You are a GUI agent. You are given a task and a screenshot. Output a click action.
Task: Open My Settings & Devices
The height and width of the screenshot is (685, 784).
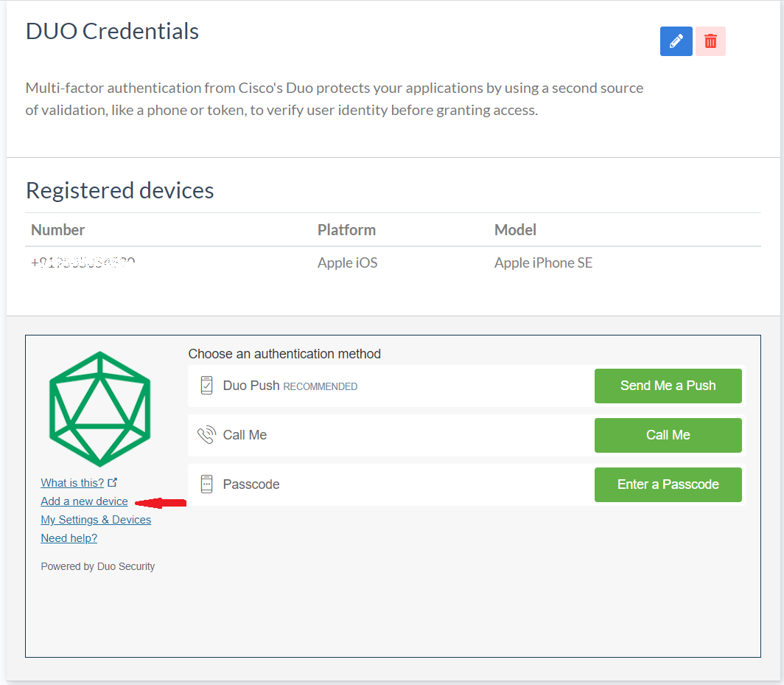(96, 519)
